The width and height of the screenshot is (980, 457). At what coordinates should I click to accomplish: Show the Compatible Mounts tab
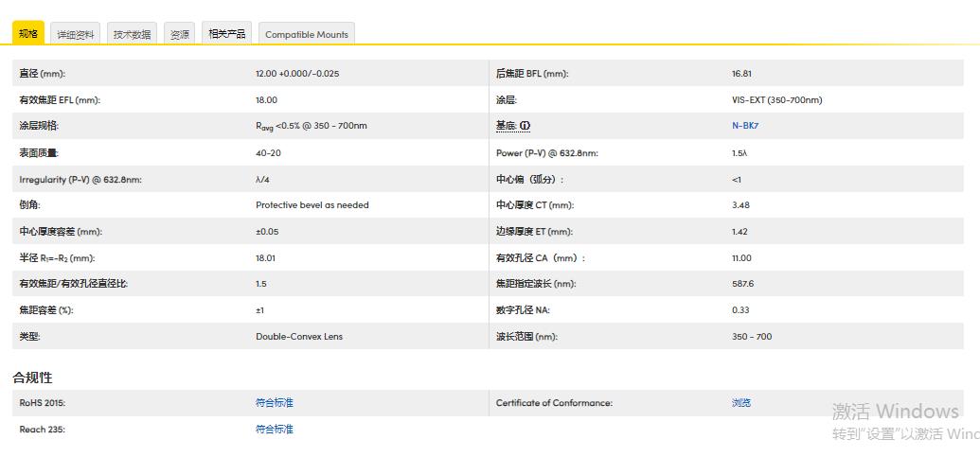click(x=306, y=35)
